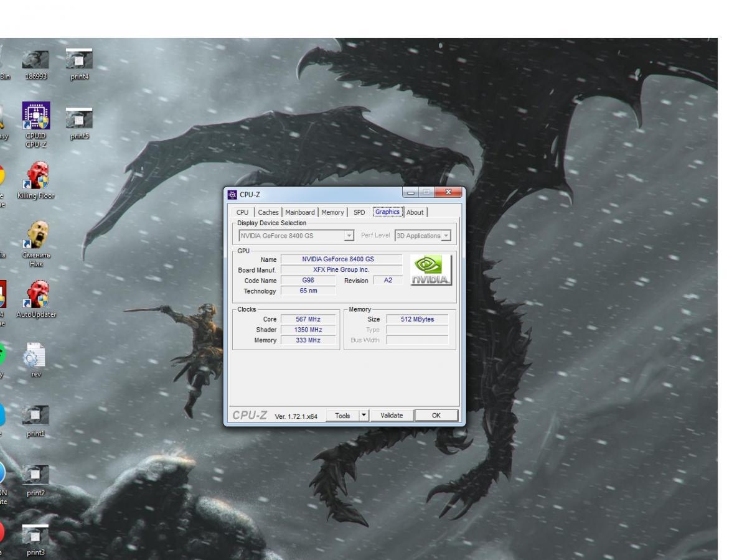Select the print2 desktop file
This screenshot has height=560, width=747.
35,480
